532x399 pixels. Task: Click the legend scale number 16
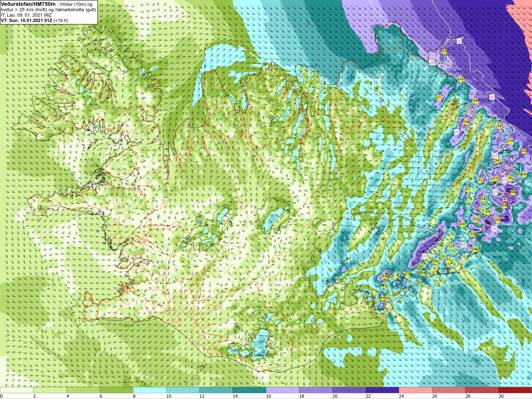[x=268, y=396]
